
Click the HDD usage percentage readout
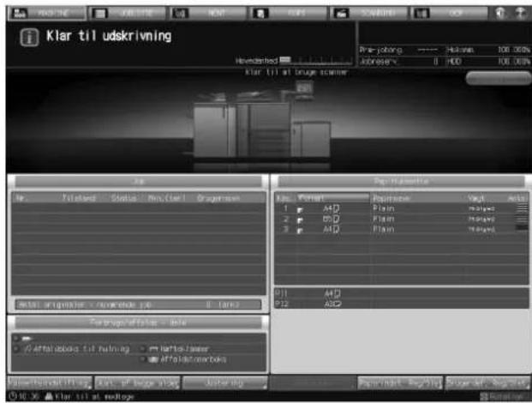[514, 61]
